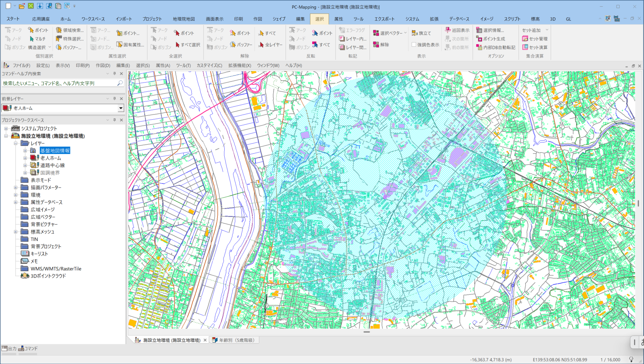Viewport: 644px width, 364px height.
Task: Switch to the 属性 ribbon tab
Action: (338, 19)
